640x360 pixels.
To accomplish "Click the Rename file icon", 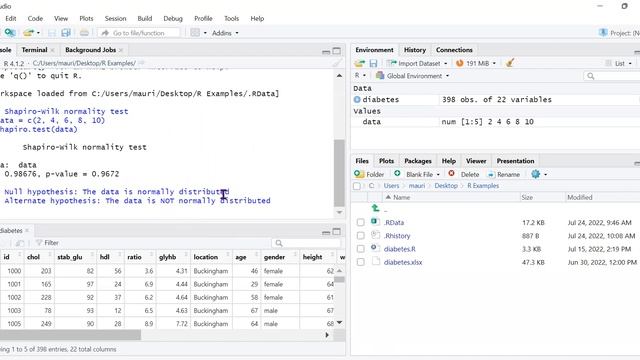I will point(491,174).
